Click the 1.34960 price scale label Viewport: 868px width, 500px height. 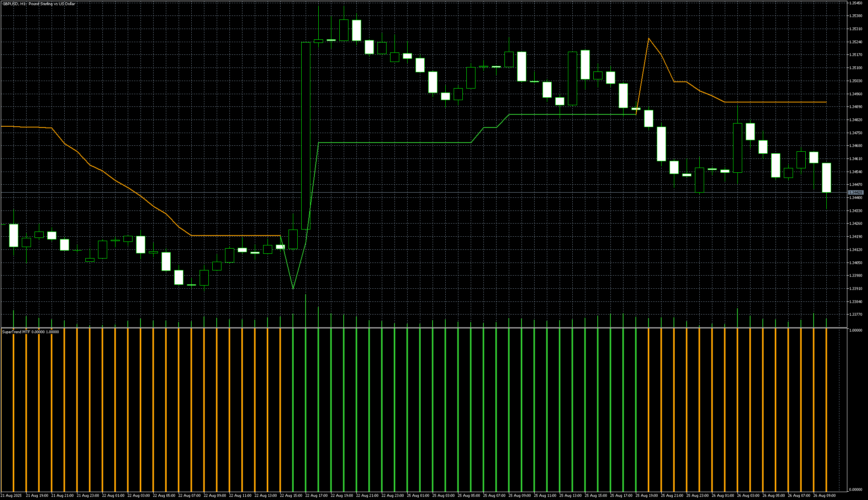click(x=855, y=94)
